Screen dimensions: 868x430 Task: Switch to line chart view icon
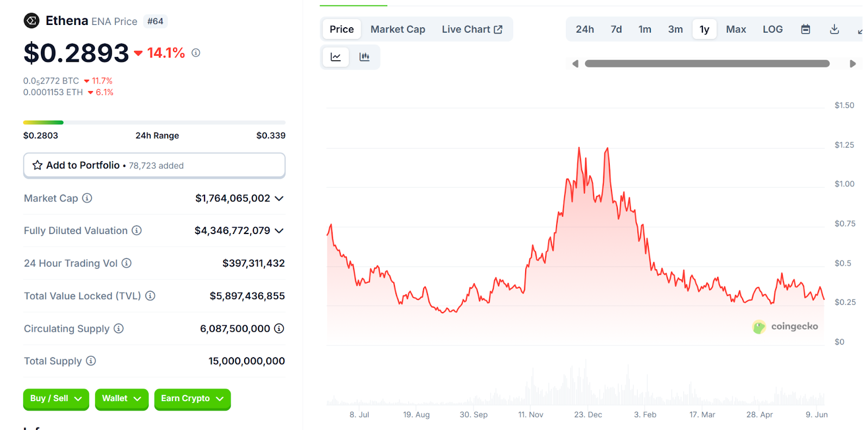[x=336, y=57]
